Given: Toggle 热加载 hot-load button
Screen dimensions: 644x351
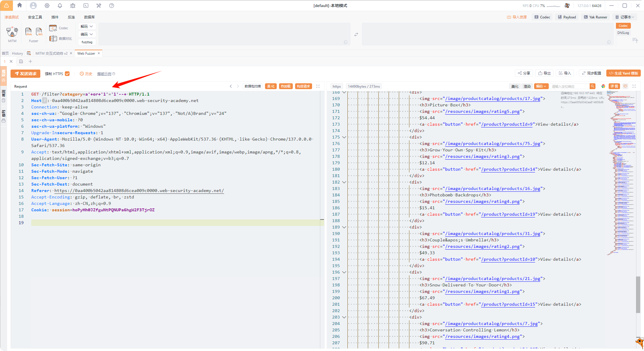Looking at the screenshot, I should click(285, 86).
